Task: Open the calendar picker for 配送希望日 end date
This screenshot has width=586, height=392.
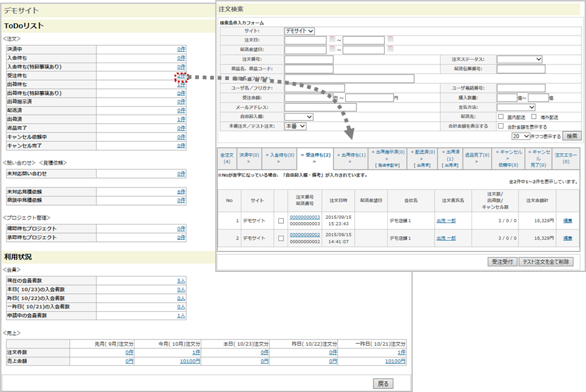Action: click(390, 49)
